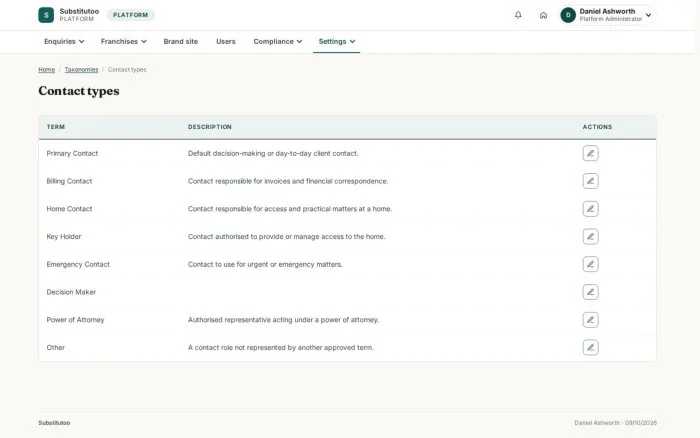Click description about access and practical matters
This screenshot has width=700, height=438.
[x=290, y=209]
